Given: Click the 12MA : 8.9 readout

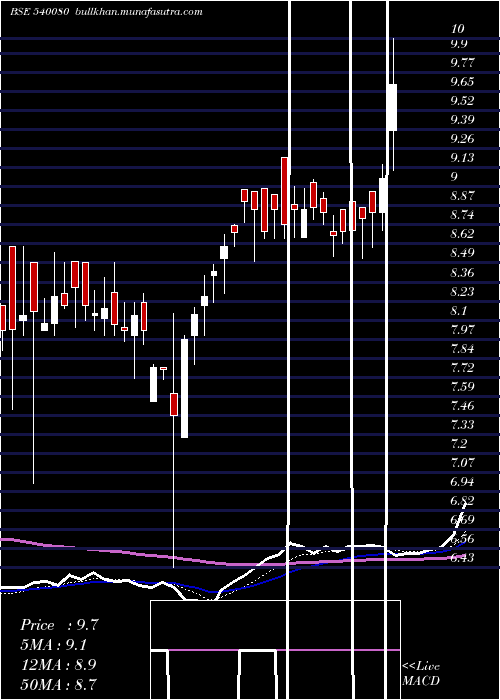Looking at the screenshot, I should 58,664.
